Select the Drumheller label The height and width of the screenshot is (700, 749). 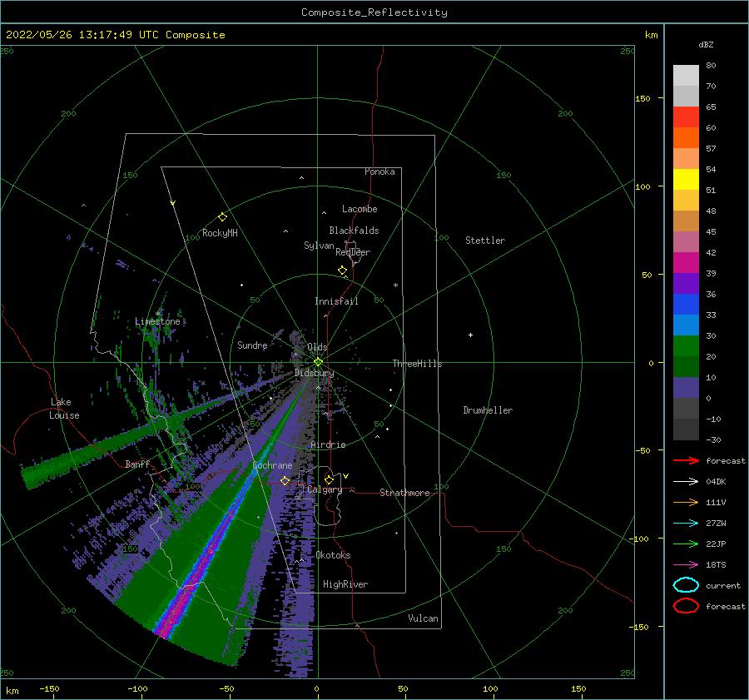click(488, 410)
